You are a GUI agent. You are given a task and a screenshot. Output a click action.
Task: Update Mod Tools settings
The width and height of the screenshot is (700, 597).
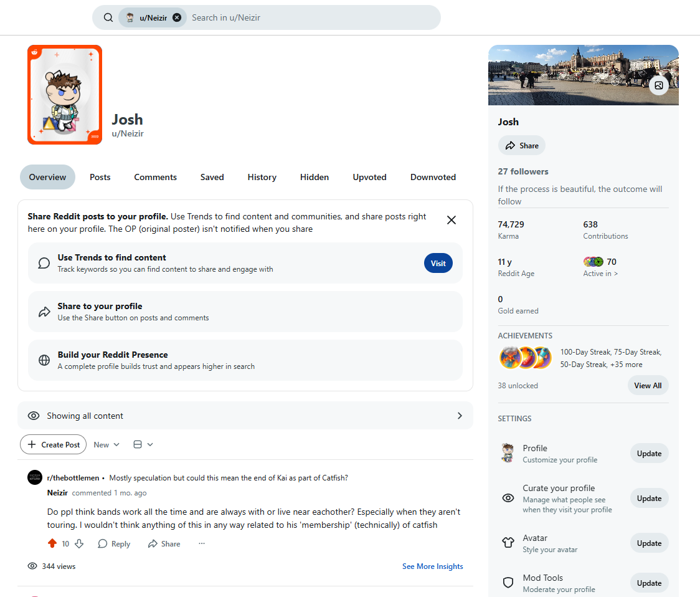point(649,583)
